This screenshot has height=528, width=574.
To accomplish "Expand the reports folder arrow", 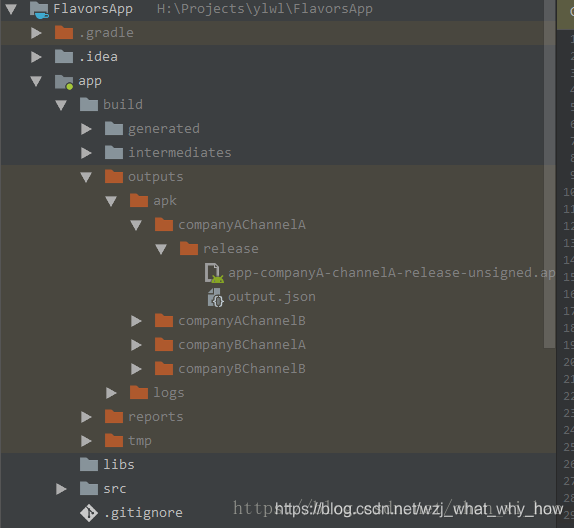I will (x=86, y=417).
